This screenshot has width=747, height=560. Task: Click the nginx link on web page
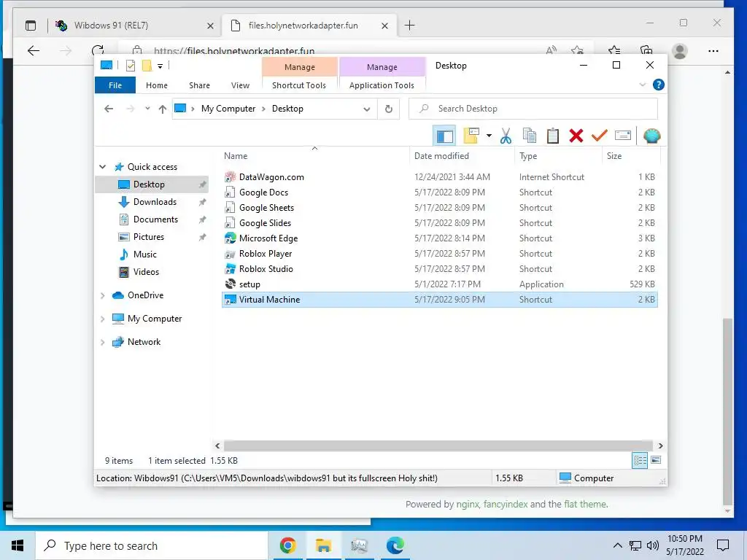pyautogui.click(x=468, y=505)
